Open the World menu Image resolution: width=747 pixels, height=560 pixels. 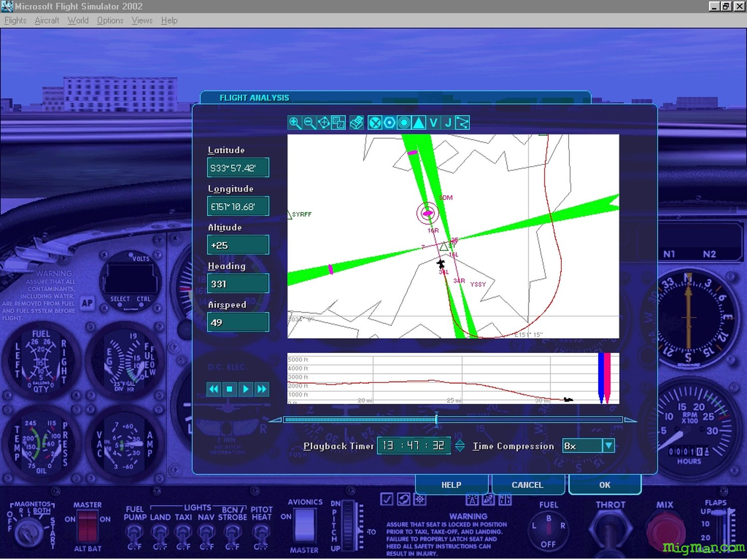coord(78,20)
